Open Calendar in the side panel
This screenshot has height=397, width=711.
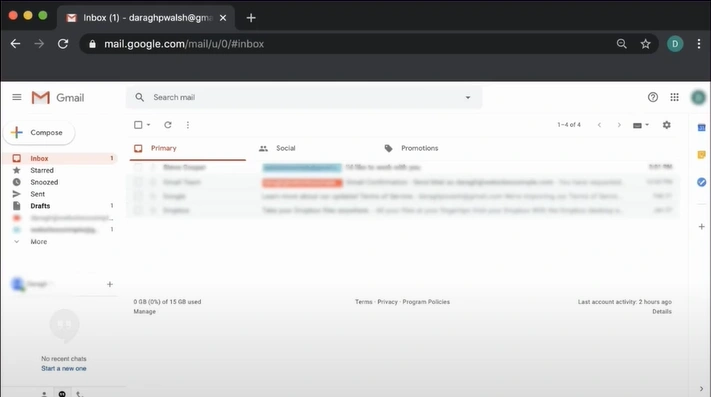coord(701,128)
